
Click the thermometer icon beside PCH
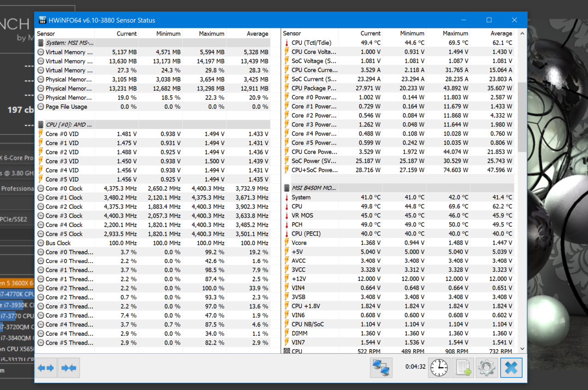click(x=287, y=225)
